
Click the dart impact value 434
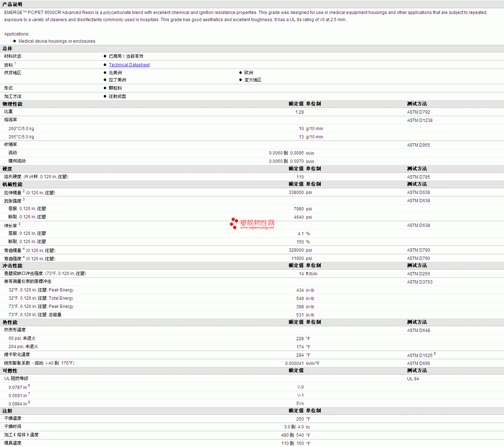[x=300, y=290]
